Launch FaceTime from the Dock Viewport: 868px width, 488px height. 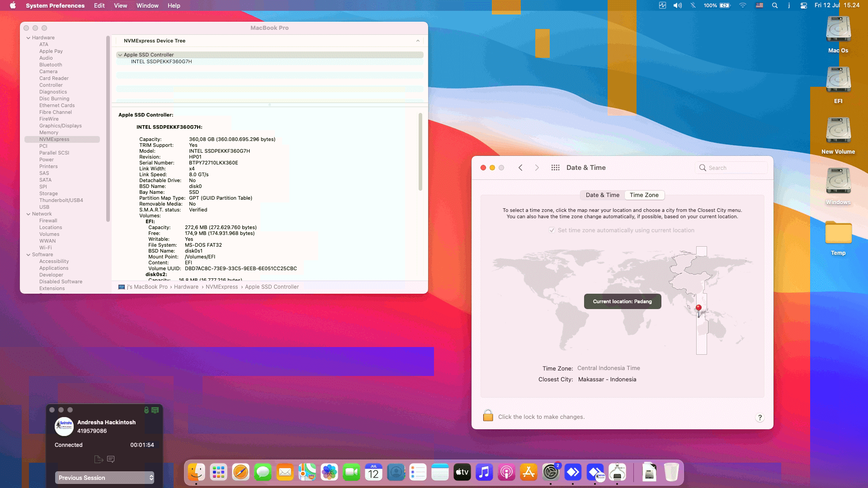351,473
